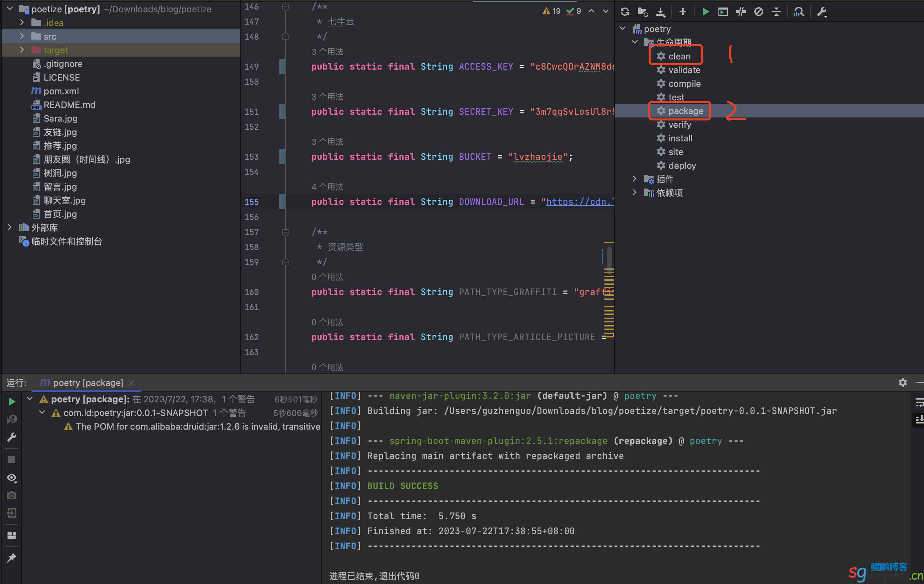Select package lifecycle goal
The height and width of the screenshot is (584, 924).
click(686, 111)
